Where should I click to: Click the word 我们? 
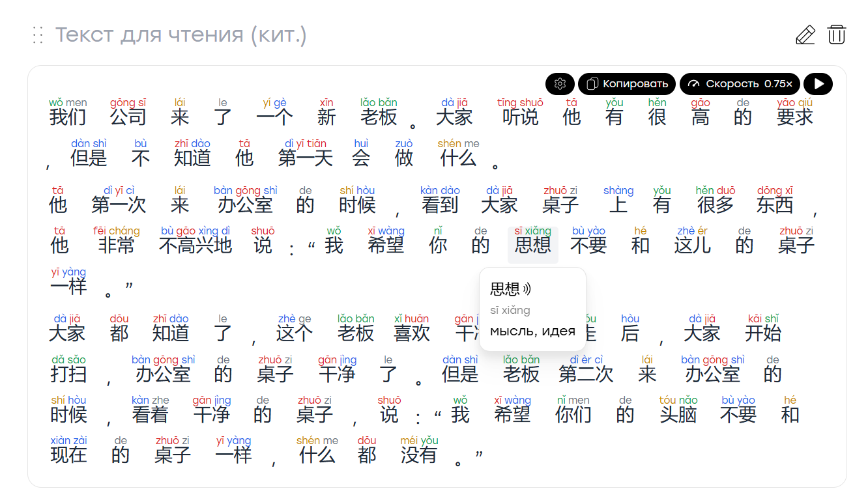point(68,117)
